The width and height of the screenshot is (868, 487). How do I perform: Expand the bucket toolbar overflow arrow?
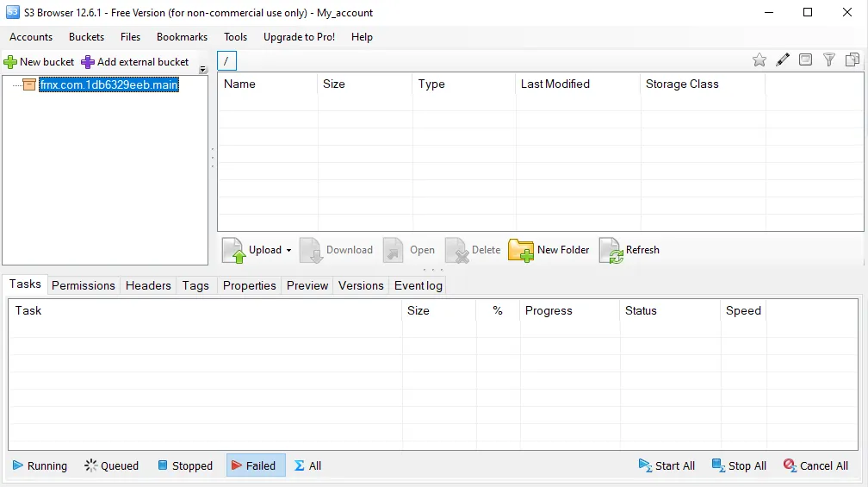coord(203,70)
